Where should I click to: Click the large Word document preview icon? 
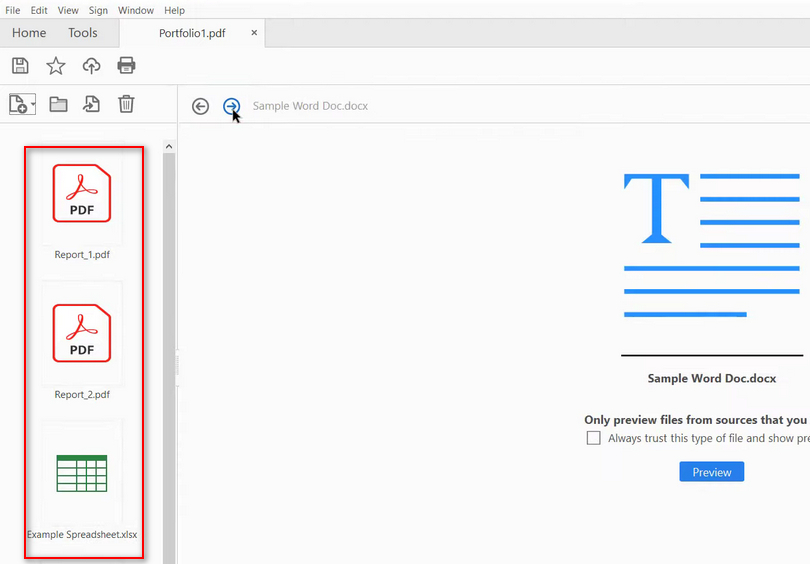click(712, 245)
